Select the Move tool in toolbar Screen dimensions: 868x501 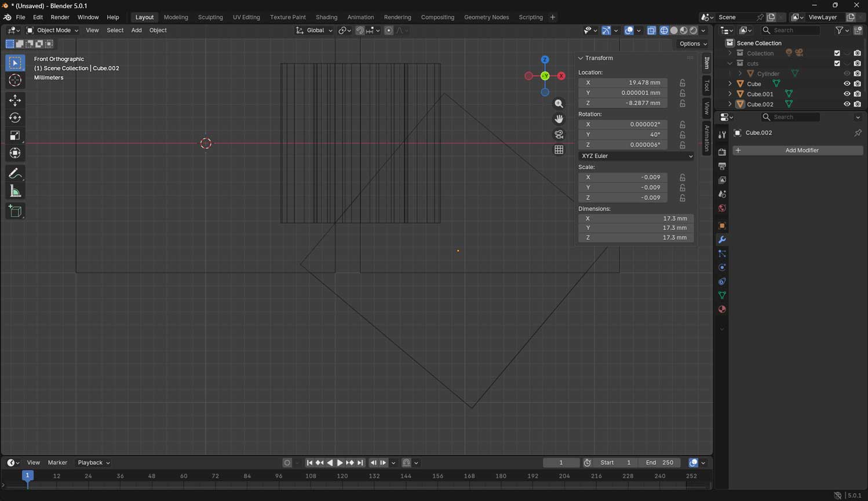pos(15,100)
